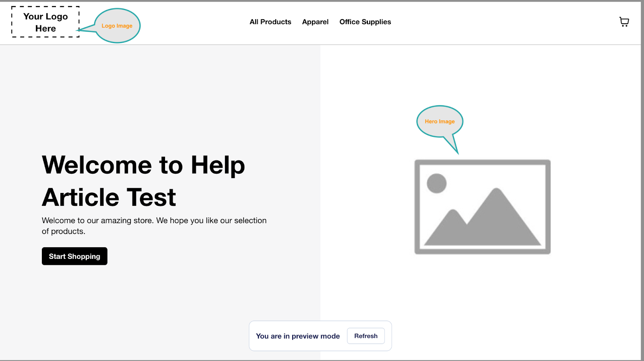Click the sun circle in the placeholder image

click(436, 183)
